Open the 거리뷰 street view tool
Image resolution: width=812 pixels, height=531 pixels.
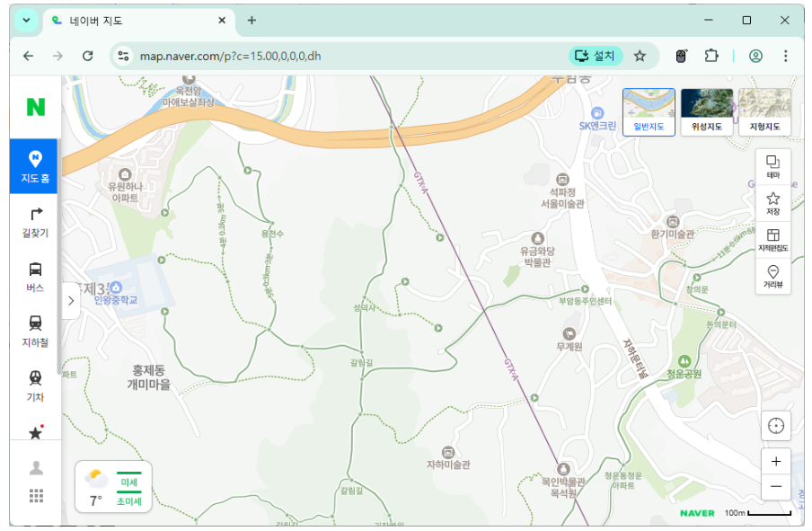coord(772,277)
